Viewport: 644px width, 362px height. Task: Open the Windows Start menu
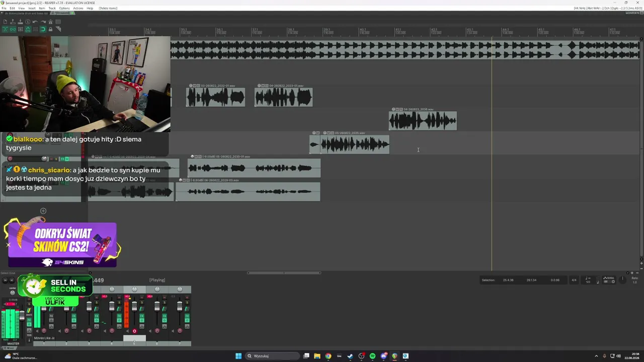238,356
